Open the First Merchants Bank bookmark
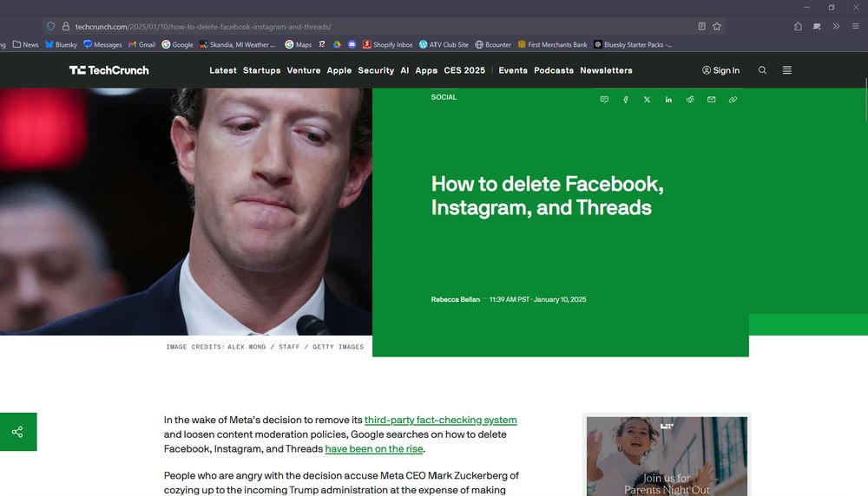 (x=552, y=44)
